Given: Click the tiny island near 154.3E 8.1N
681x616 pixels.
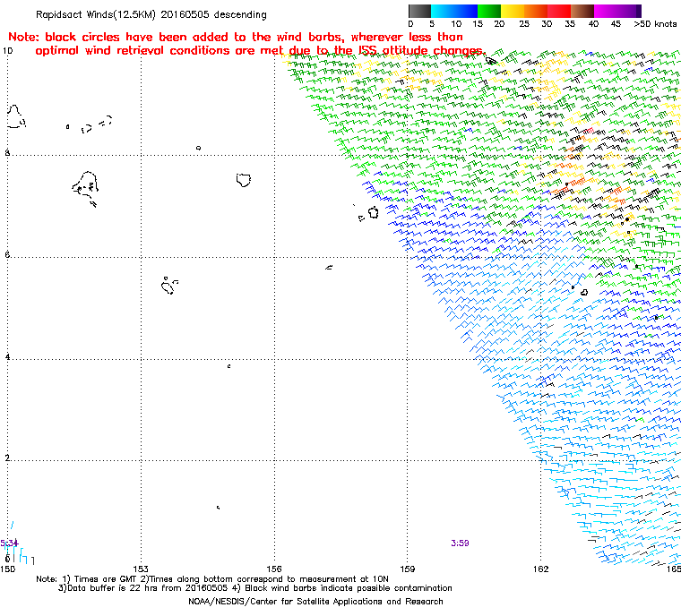Looking at the screenshot, I should click(199, 148).
